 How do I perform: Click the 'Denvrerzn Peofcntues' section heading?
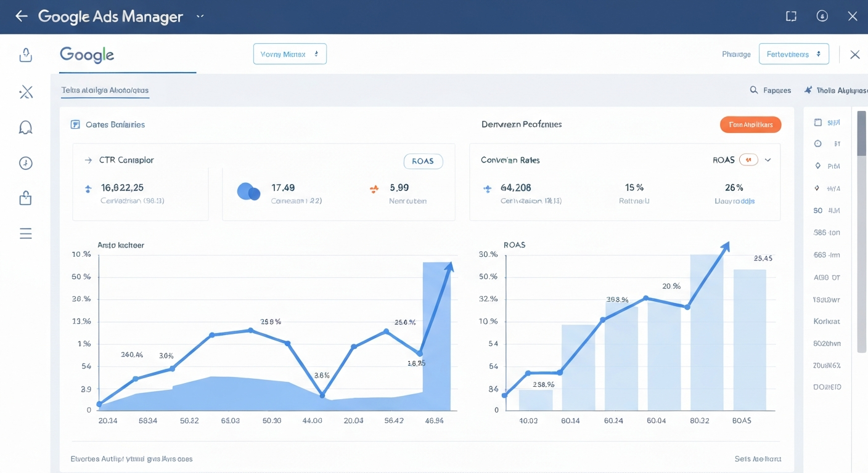pyautogui.click(x=522, y=124)
